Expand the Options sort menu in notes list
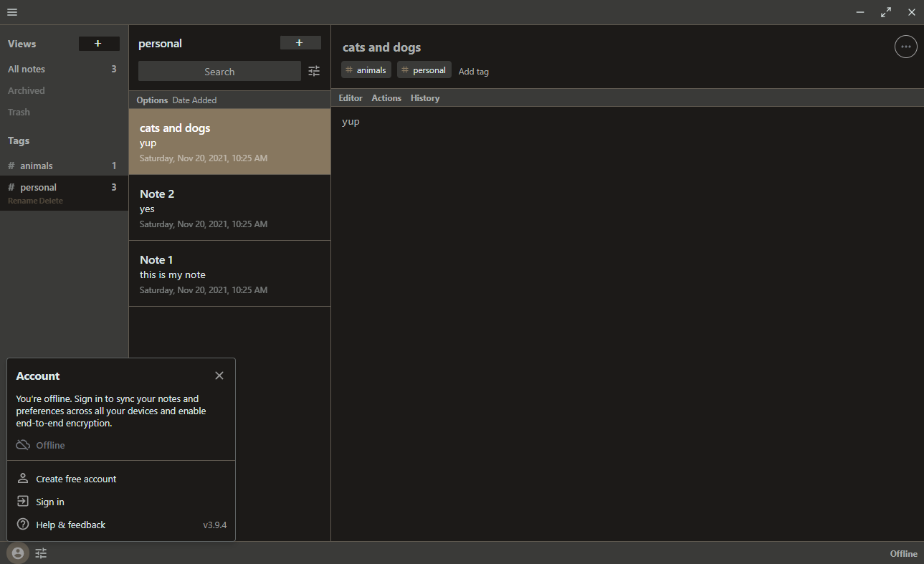Image resolution: width=924 pixels, height=564 pixels. (152, 100)
